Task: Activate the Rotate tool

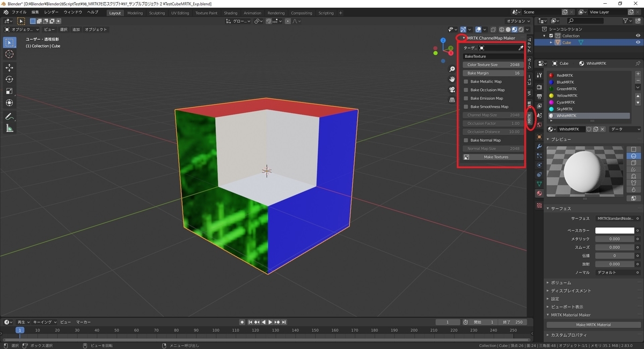Action: click(10, 79)
